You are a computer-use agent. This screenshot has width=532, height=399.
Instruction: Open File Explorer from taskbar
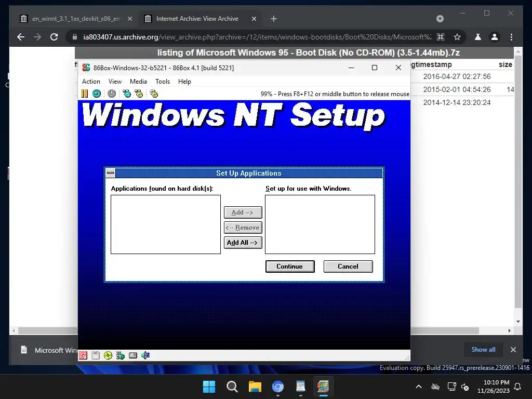pyautogui.click(x=255, y=387)
